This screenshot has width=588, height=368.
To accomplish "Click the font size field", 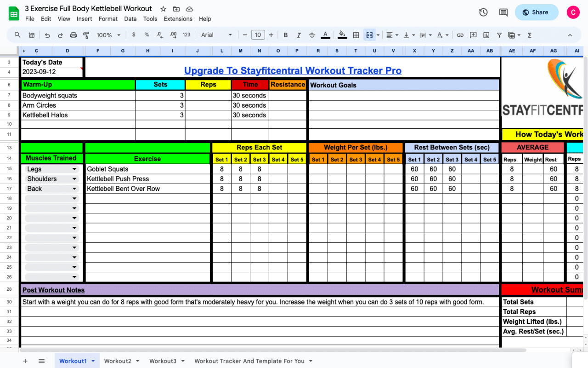I will [x=258, y=35].
